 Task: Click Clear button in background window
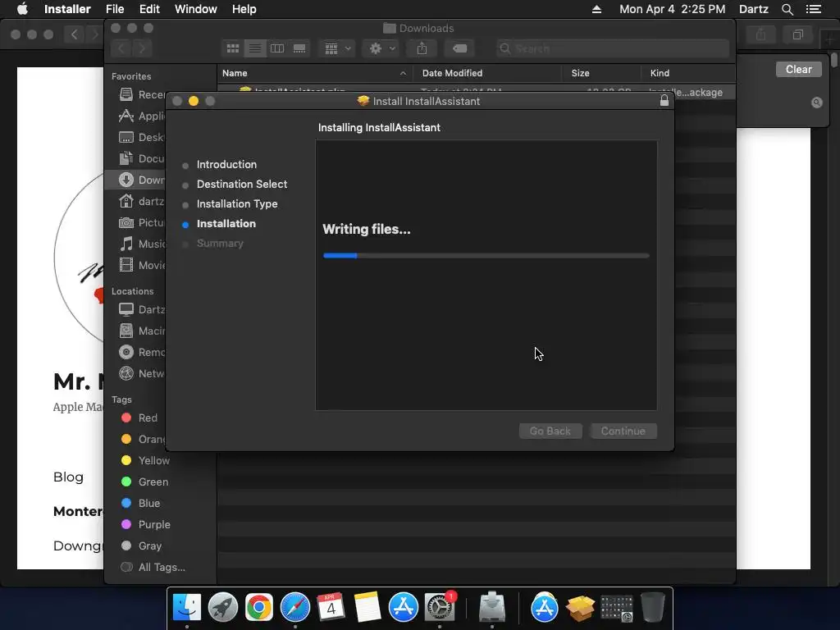tap(798, 69)
